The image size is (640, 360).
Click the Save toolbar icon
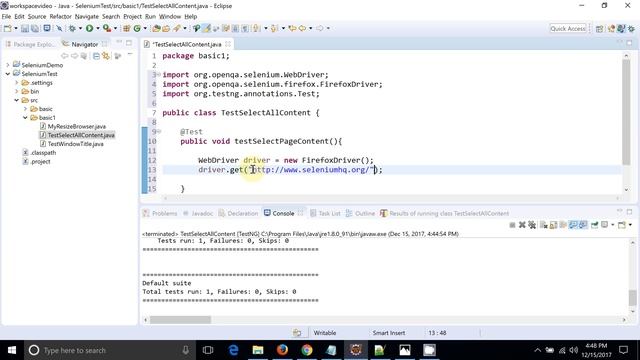coord(25,28)
